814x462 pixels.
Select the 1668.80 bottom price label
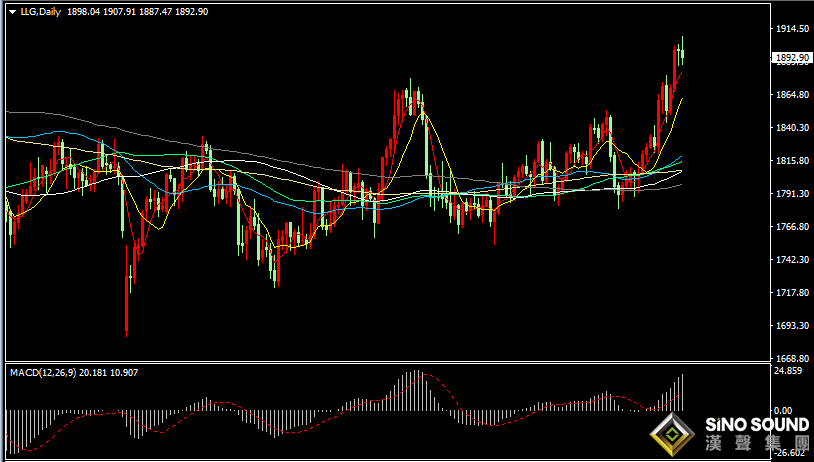792,358
